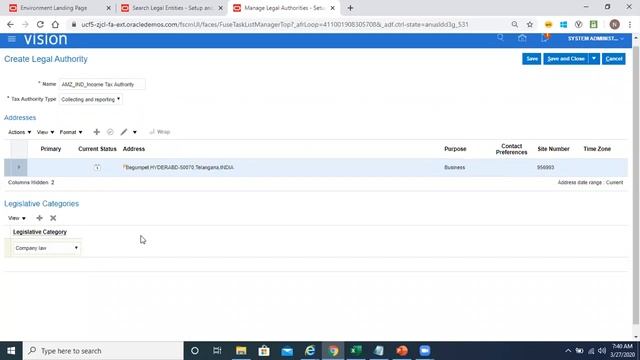Click the Vision logo

[x=45, y=39]
